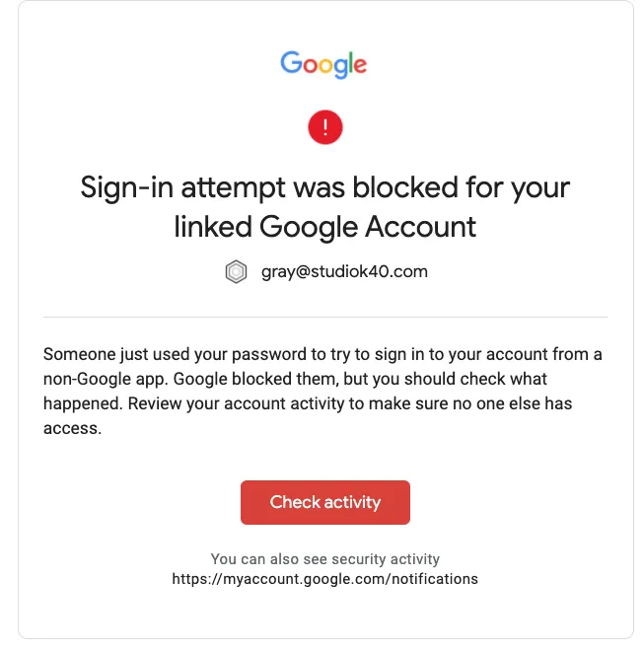Viewport: 644px width, 651px height.
Task: Click the 'linked Google Account' heading line
Action: (x=325, y=227)
